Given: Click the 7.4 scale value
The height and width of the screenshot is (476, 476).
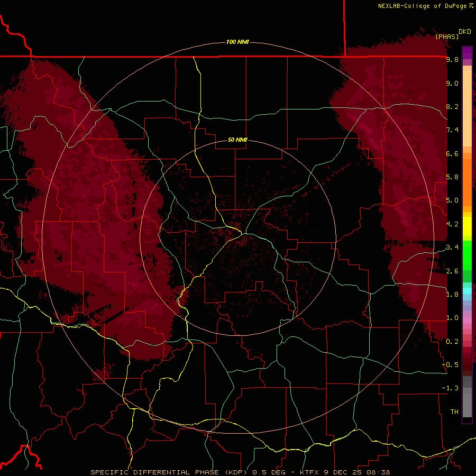Looking at the screenshot, I should click(x=452, y=130).
